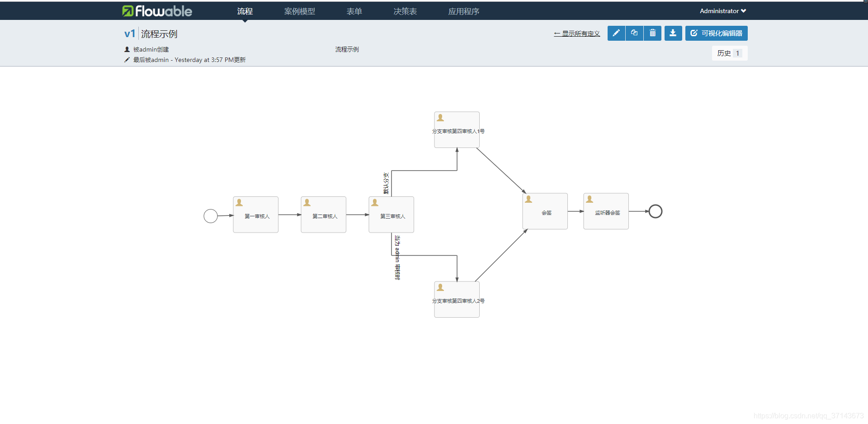Click the download export model icon
This screenshot has height=424, width=868.
coord(673,33)
